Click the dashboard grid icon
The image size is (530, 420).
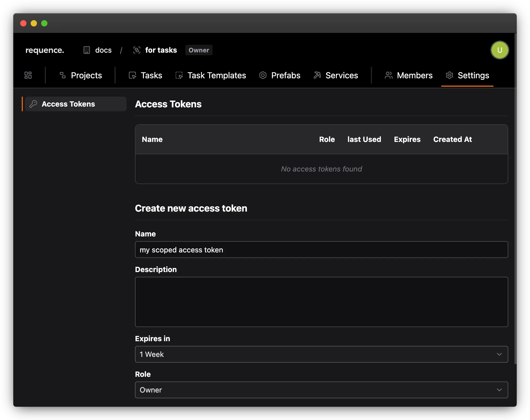pos(28,75)
